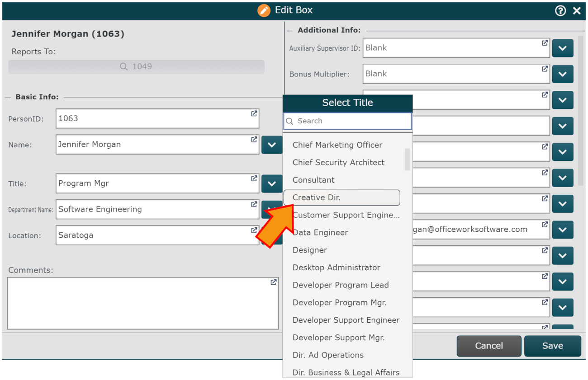588x380 pixels.
Task: Open the Name dropdown arrow
Action: click(x=272, y=145)
